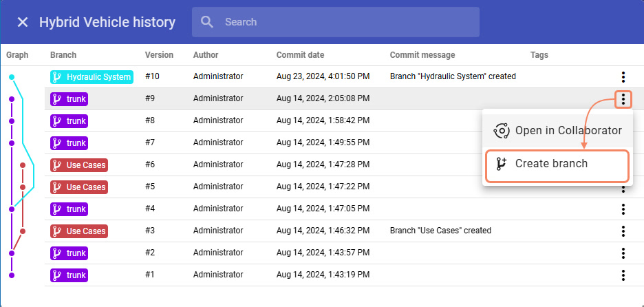Image resolution: width=644 pixels, height=307 pixels.
Task: Open the three-dot menu for version #3
Action: tap(623, 231)
